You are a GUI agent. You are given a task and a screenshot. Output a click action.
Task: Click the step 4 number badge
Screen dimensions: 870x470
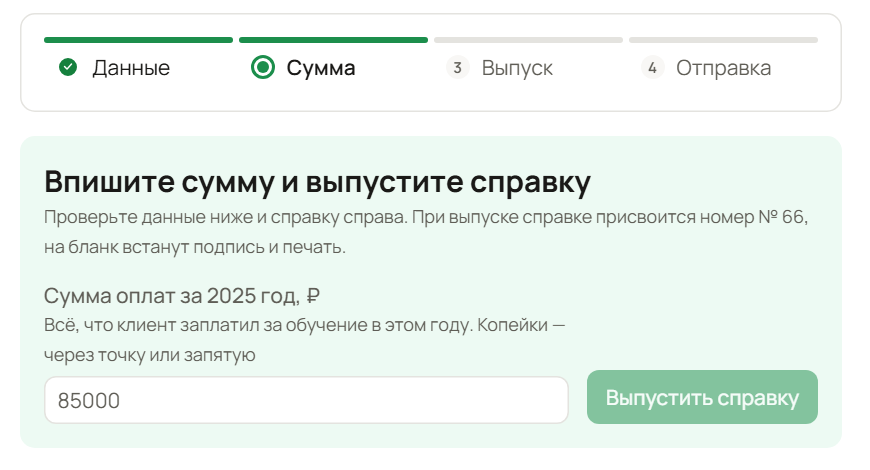point(652,68)
